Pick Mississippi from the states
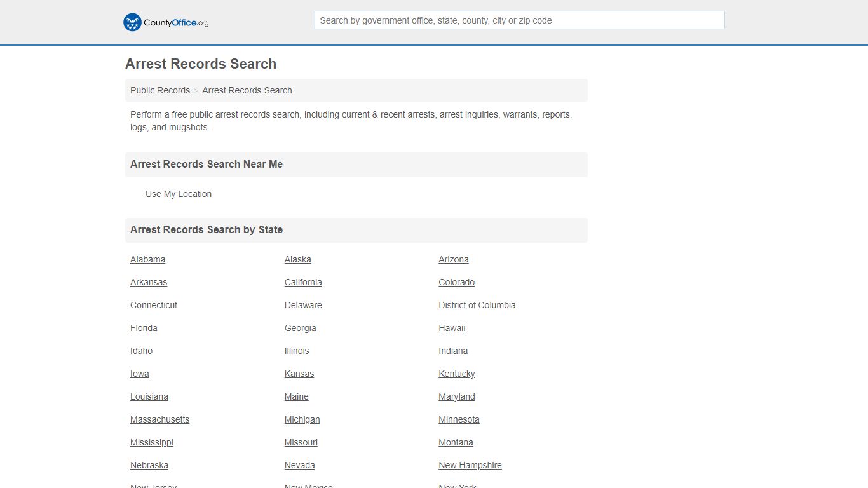The width and height of the screenshot is (868, 488). pyautogui.click(x=152, y=442)
